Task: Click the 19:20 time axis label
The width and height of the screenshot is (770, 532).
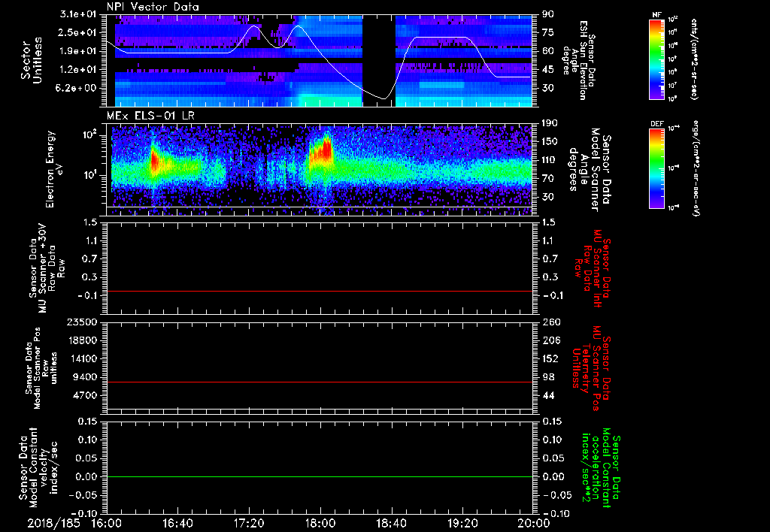Action: click(x=462, y=523)
